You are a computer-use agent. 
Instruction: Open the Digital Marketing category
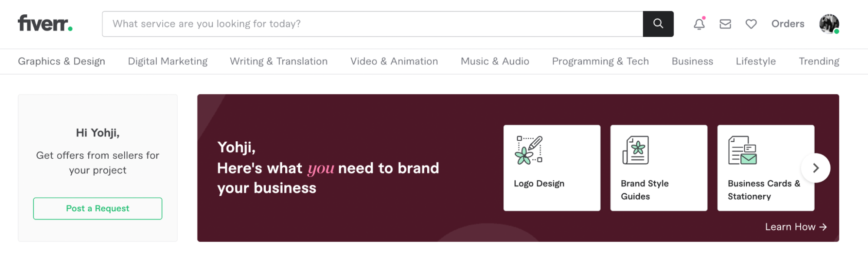point(168,61)
